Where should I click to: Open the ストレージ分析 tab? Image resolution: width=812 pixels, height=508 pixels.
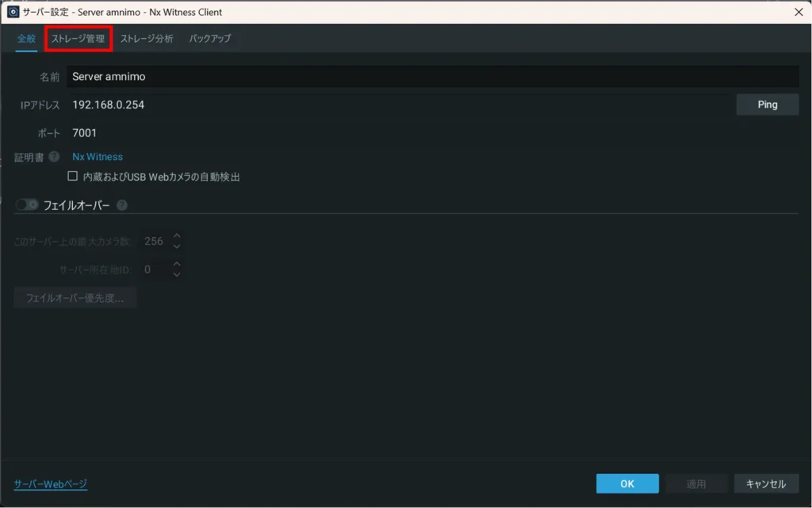tap(147, 38)
